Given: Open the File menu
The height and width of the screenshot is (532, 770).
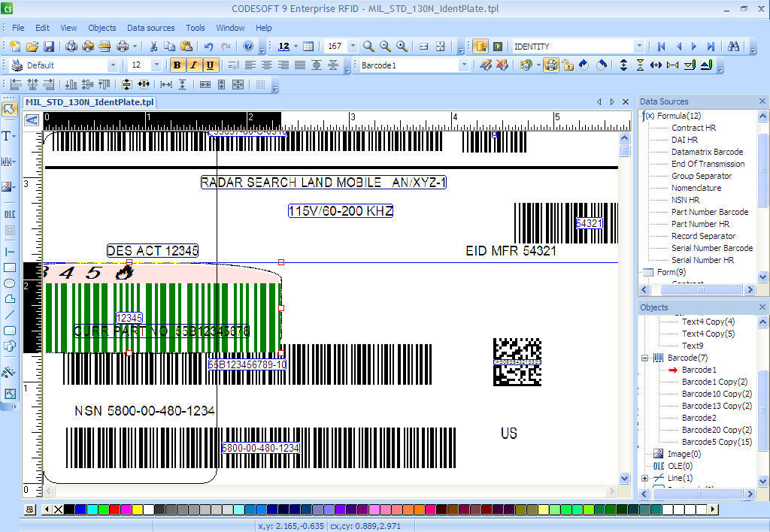Looking at the screenshot, I should 18,28.
